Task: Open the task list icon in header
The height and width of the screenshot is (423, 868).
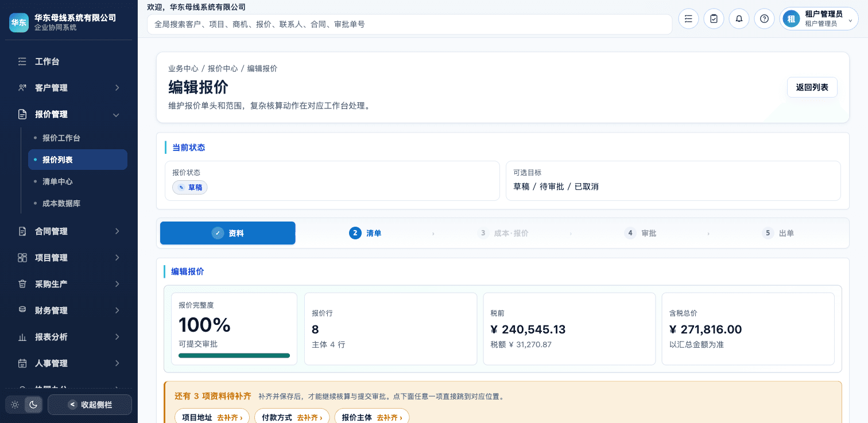Action: pyautogui.click(x=688, y=18)
